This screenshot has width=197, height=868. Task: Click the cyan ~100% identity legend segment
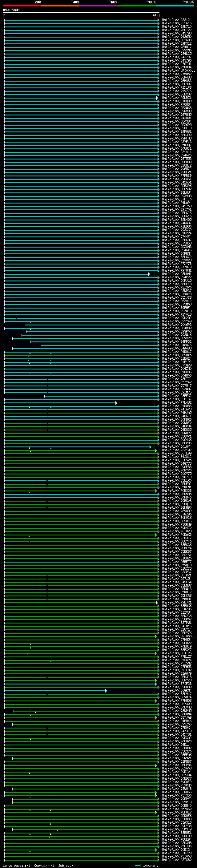[175, 6]
